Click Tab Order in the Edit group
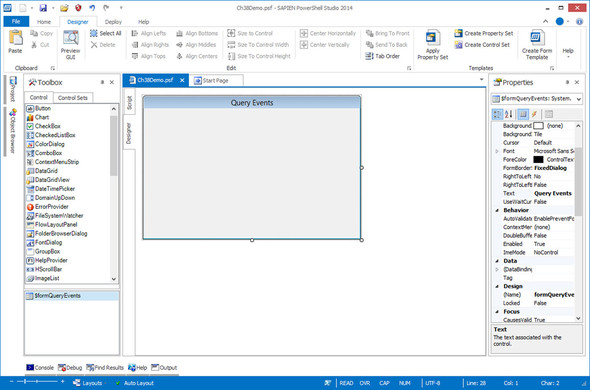Image resolution: width=590 pixels, height=390 pixels. pyautogui.click(x=383, y=56)
